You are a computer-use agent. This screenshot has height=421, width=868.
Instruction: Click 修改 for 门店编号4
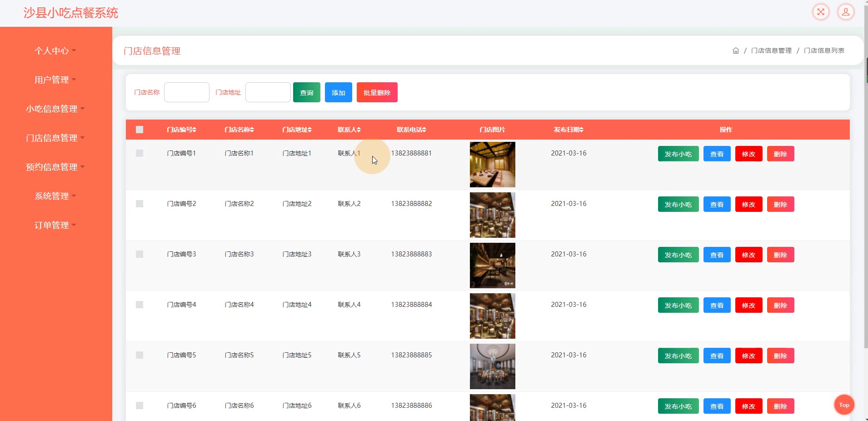coord(749,305)
